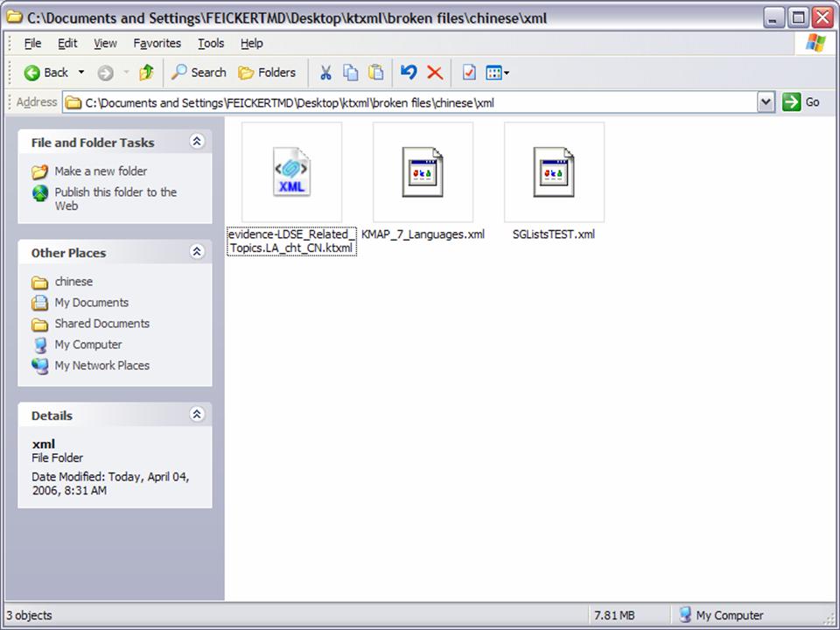The height and width of the screenshot is (630, 840).
Task: Collapse the File and Folder Tasks panel
Action: [x=197, y=142]
